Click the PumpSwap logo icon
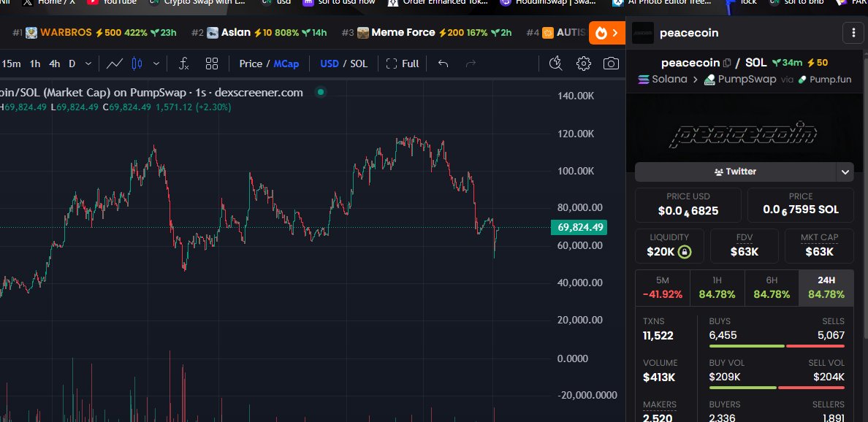Screen dimensions: 868x422 click(709, 80)
